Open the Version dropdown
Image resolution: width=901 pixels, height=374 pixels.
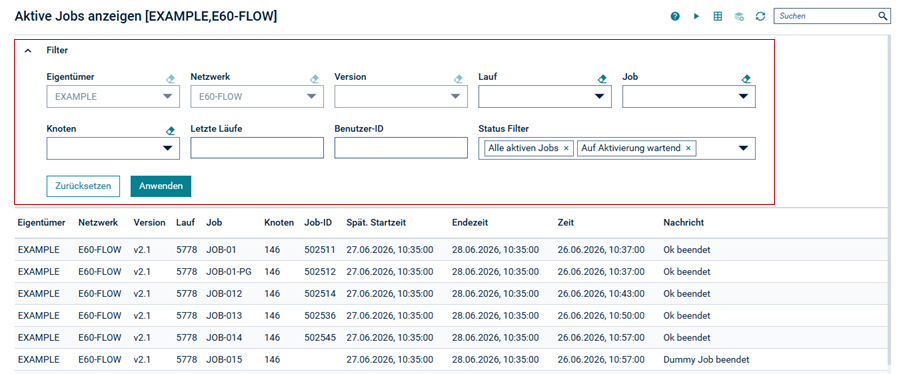(x=401, y=97)
